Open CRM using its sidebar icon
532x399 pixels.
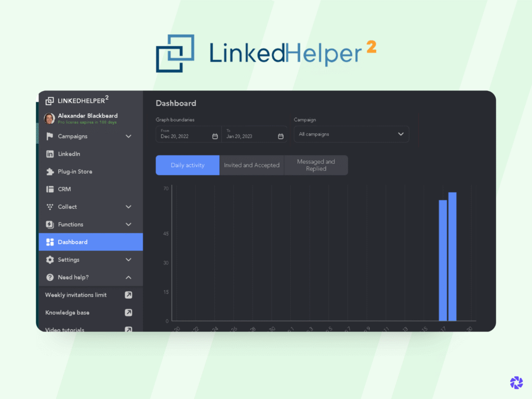click(49, 189)
